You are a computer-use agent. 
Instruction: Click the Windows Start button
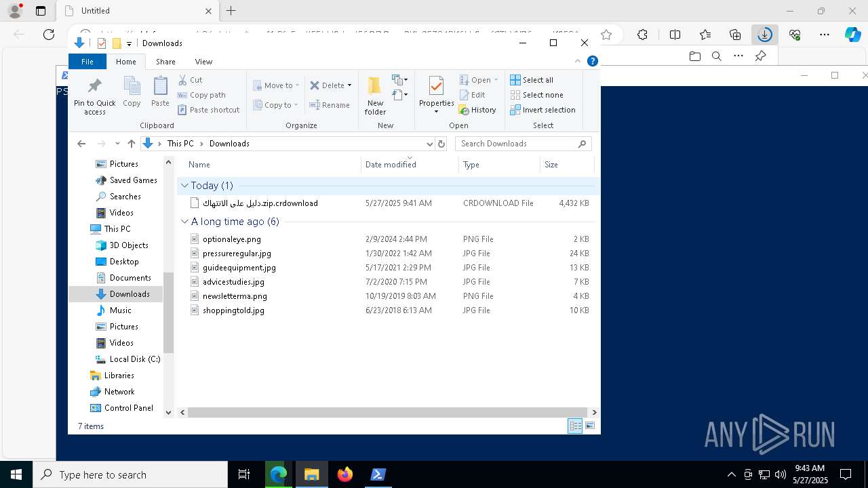pyautogui.click(x=16, y=474)
